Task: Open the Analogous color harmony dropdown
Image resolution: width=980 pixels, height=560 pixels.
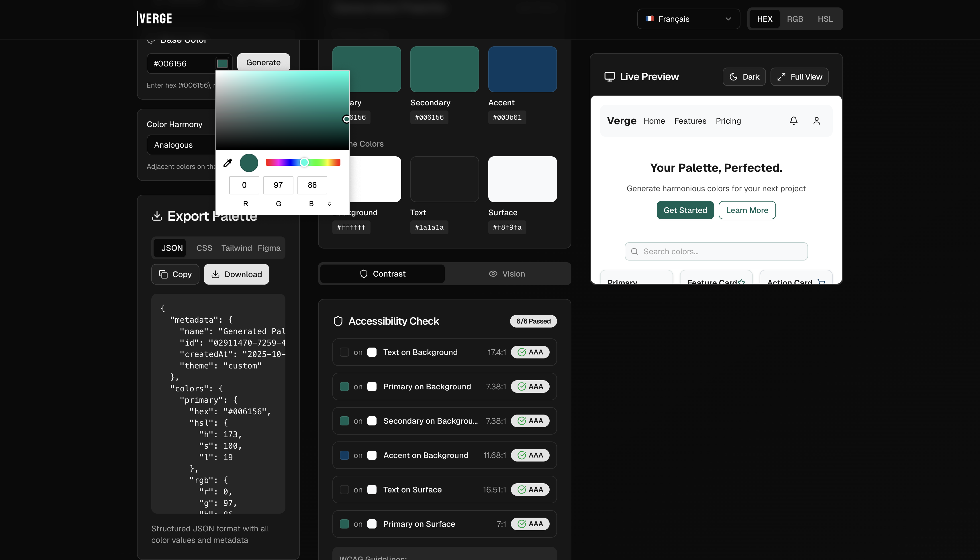Action: 181,145
